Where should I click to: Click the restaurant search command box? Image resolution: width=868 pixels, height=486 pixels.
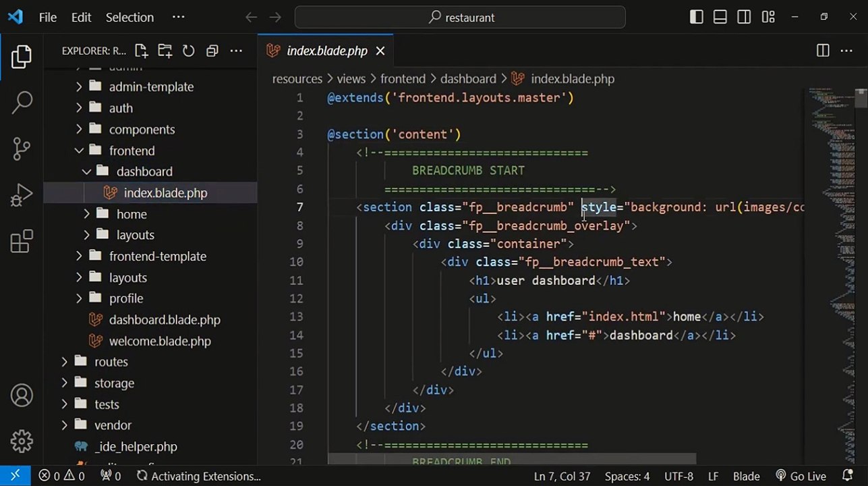click(x=460, y=18)
